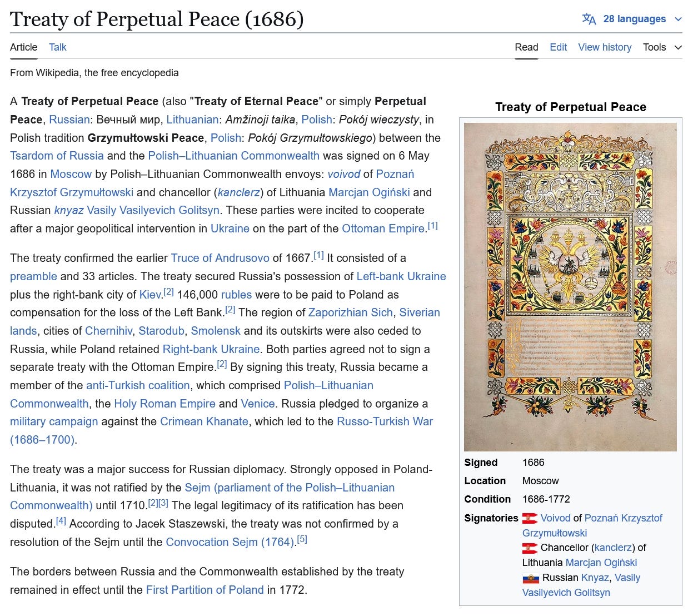
Task: Open the Chernihiv link
Action: point(108,331)
